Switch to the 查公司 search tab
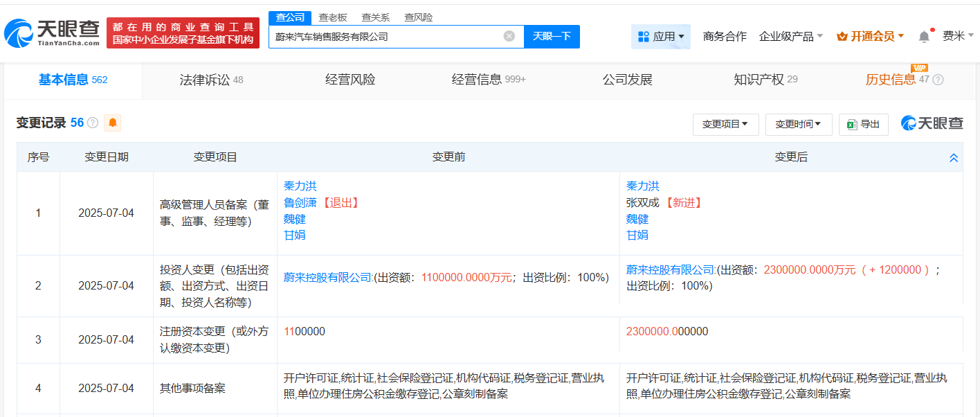 pyautogui.click(x=289, y=17)
